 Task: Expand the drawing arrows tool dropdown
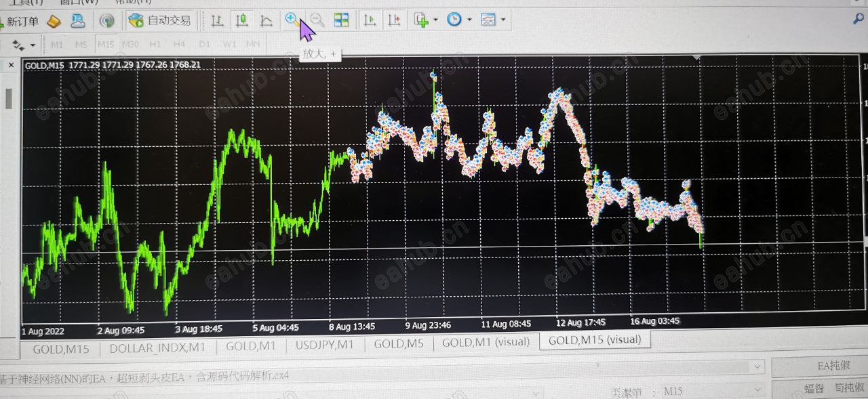[33, 45]
